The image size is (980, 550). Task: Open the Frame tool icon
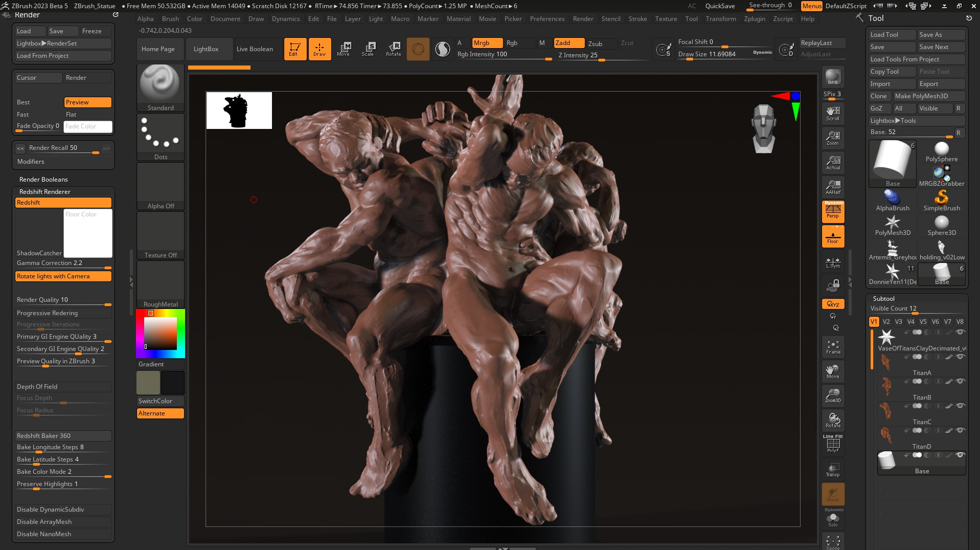[x=833, y=347]
